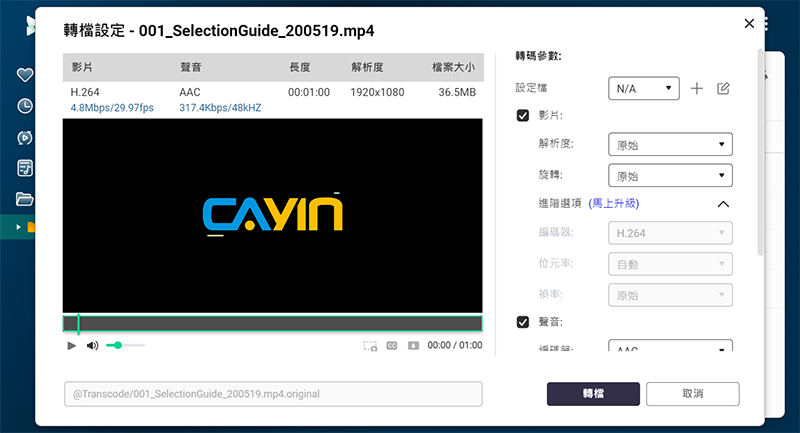Open the audio encoder AAC dropdown

670,345
